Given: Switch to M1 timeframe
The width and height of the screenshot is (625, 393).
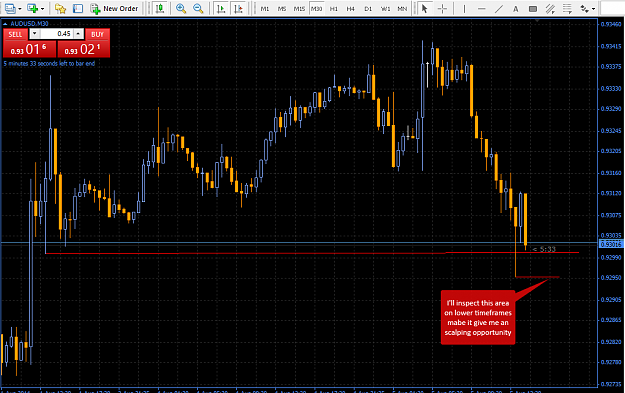Looking at the screenshot, I should click(265, 8).
